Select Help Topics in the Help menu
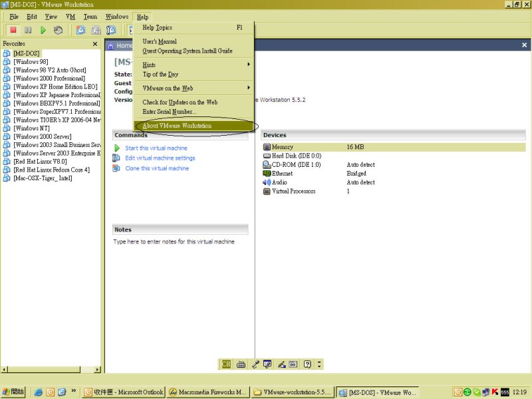532x399 pixels. pyautogui.click(x=194, y=28)
